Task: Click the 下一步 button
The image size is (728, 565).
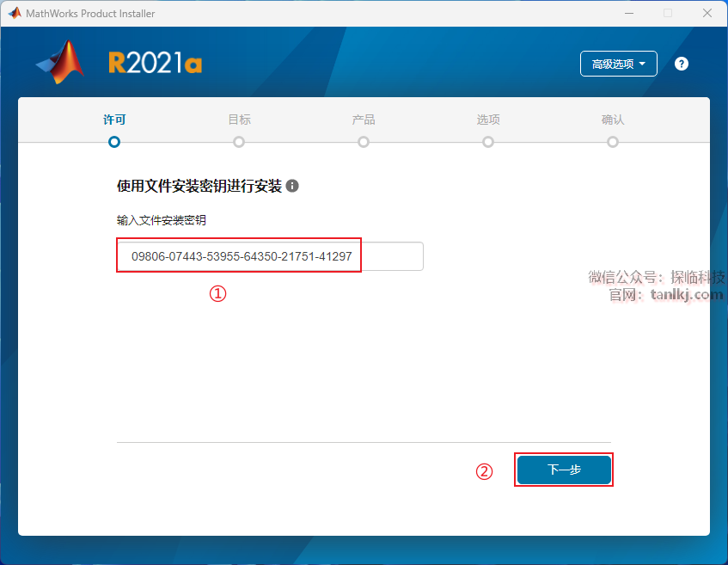Action: [564, 470]
